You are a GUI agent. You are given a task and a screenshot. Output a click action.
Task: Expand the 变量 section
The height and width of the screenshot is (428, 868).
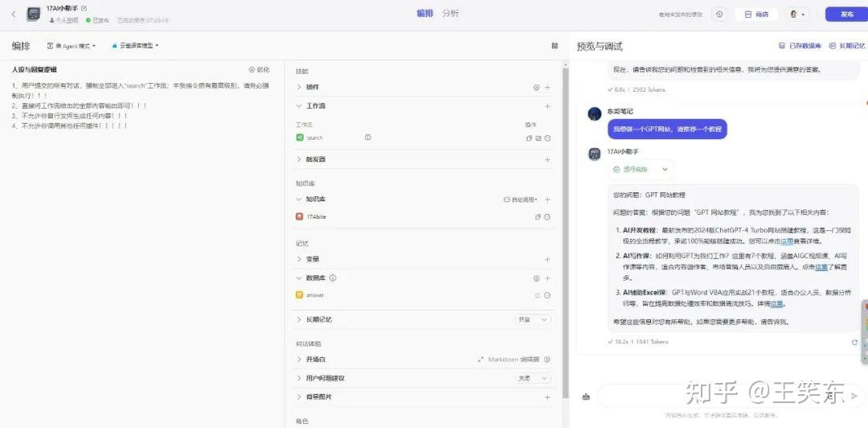click(300, 259)
